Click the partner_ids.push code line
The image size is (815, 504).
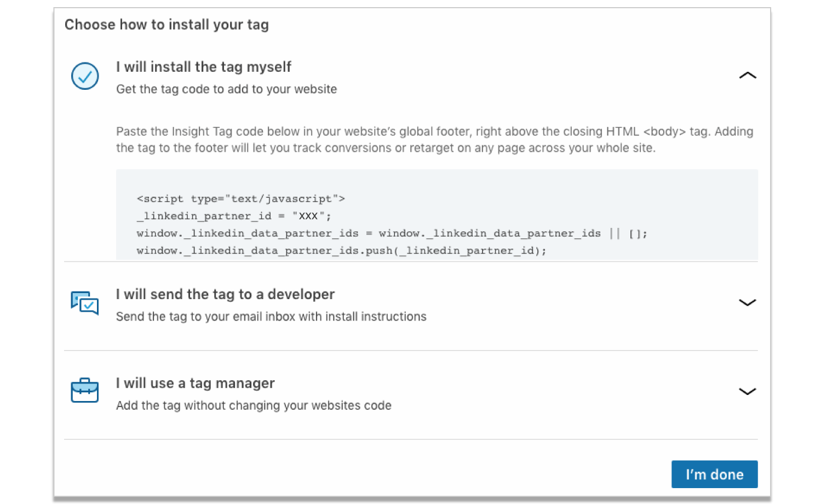pos(342,250)
